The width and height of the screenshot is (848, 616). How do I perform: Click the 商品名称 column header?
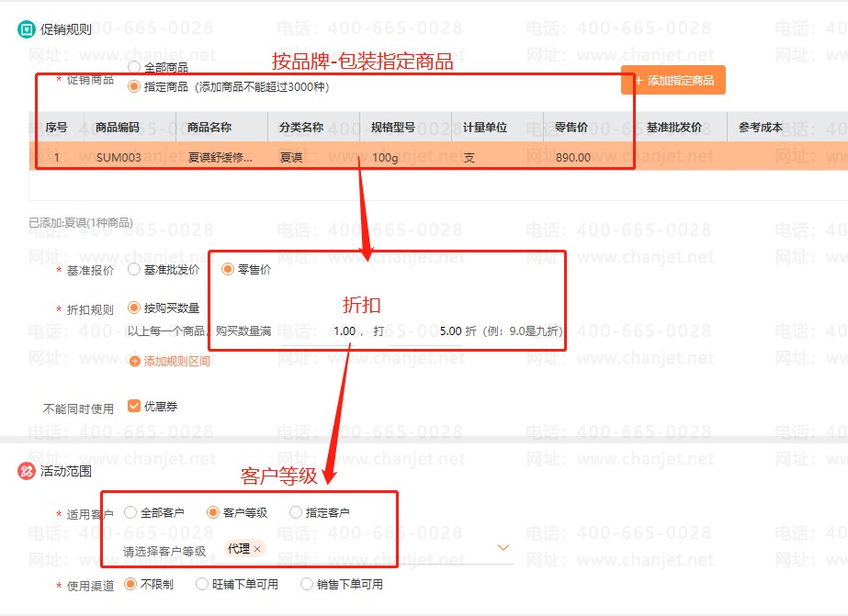pyautogui.click(x=222, y=128)
